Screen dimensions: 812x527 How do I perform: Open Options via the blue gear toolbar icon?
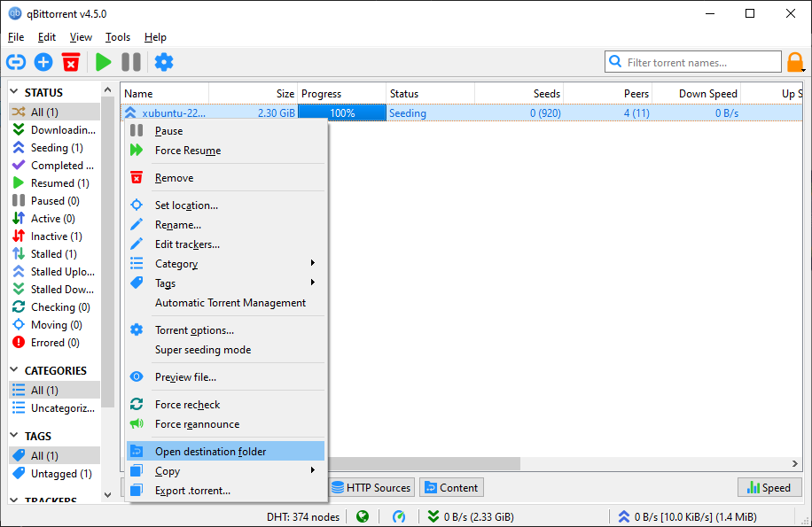164,62
